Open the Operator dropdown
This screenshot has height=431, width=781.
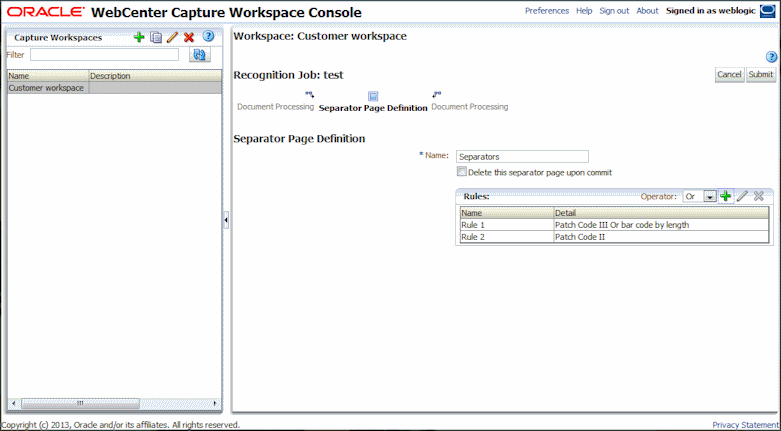(709, 196)
